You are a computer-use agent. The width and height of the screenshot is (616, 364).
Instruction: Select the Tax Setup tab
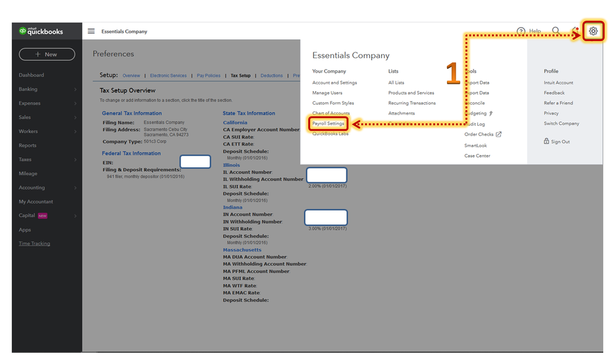[240, 76]
